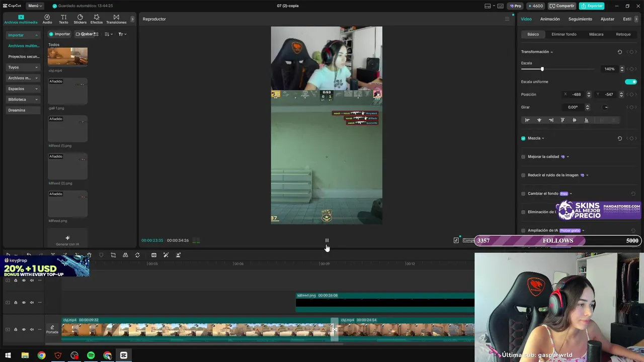Screen dimensions: 644x362
Task: Select the Retoque sub-tab
Action: [623, 34]
